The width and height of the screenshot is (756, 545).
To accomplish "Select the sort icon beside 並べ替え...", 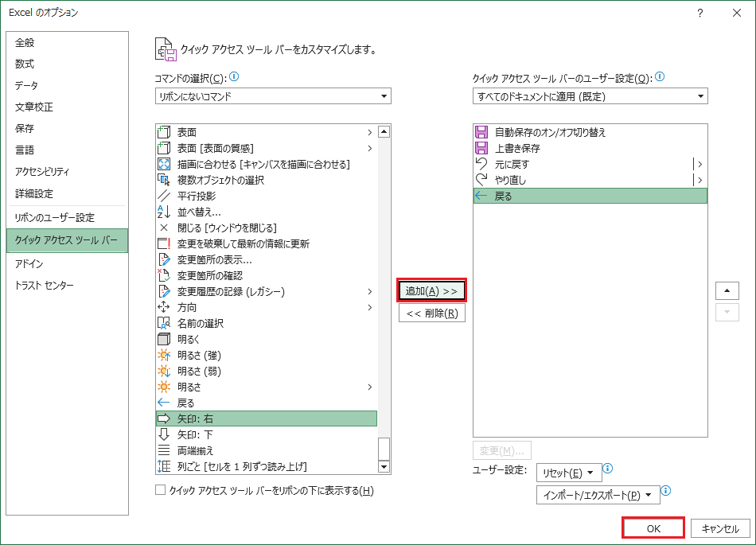I will point(165,212).
